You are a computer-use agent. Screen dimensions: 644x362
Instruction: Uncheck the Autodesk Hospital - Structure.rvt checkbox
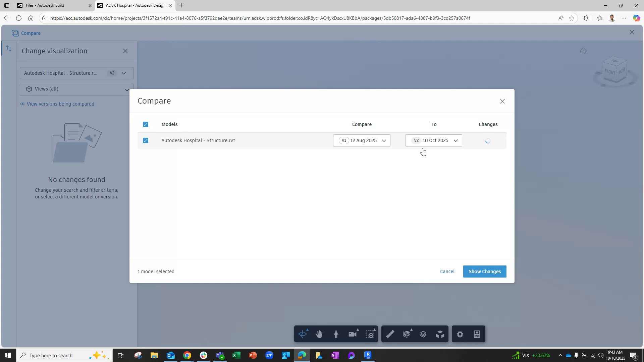pyautogui.click(x=145, y=140)
